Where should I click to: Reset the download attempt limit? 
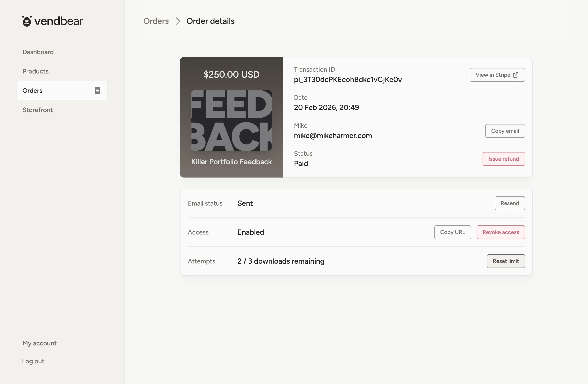(506, 261)
